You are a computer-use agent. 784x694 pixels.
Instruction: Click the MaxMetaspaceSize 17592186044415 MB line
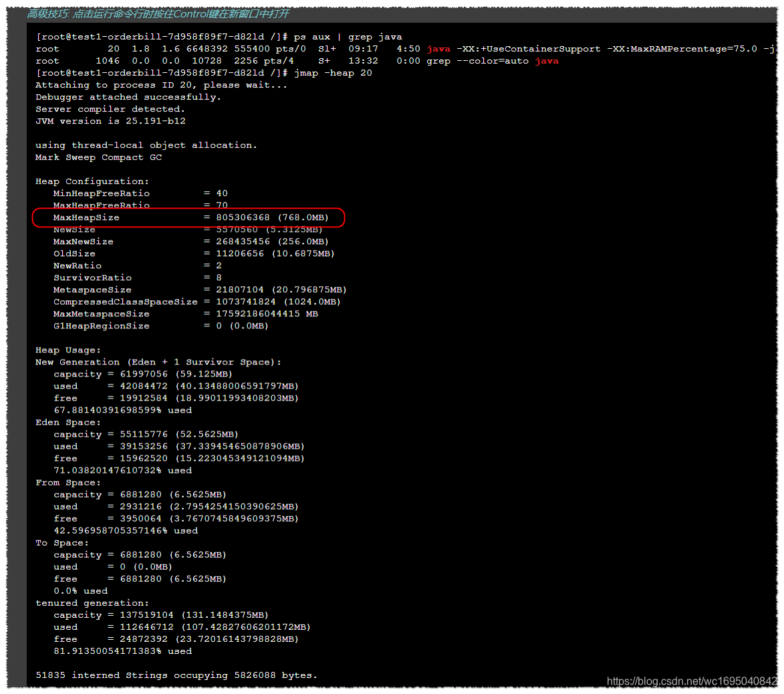click(186, 314)
